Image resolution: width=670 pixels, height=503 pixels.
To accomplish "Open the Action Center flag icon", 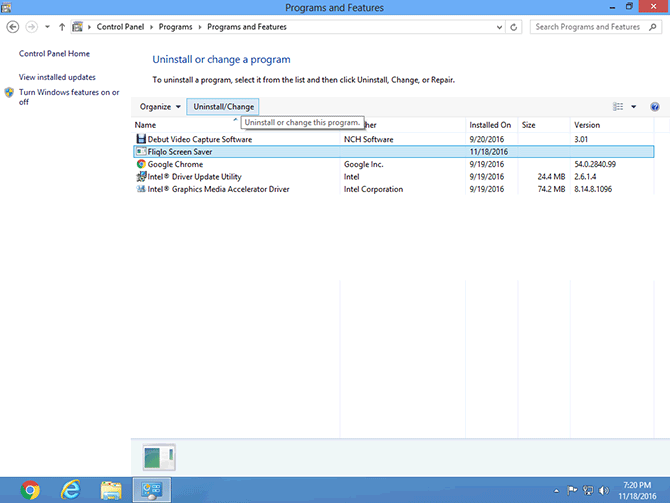I will [572, 490].
